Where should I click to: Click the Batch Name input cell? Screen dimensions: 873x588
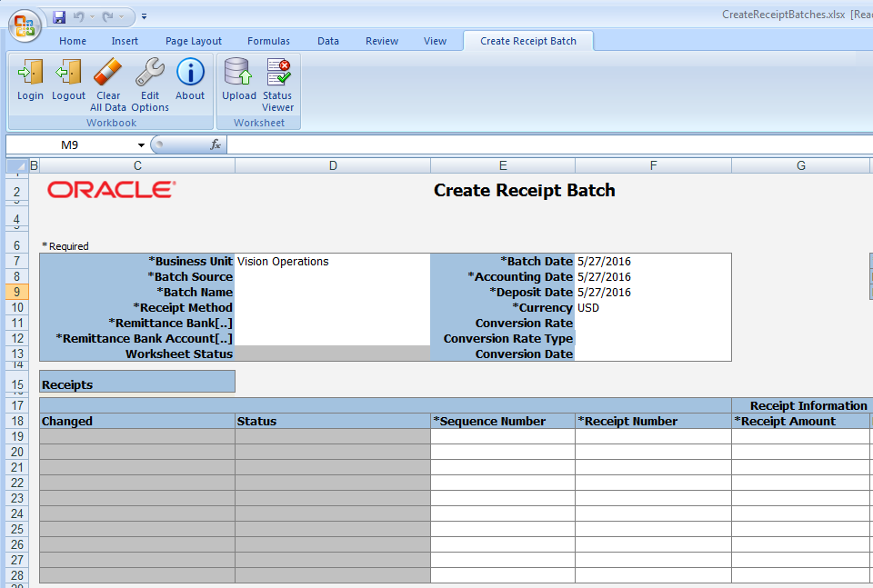(332, 293)
